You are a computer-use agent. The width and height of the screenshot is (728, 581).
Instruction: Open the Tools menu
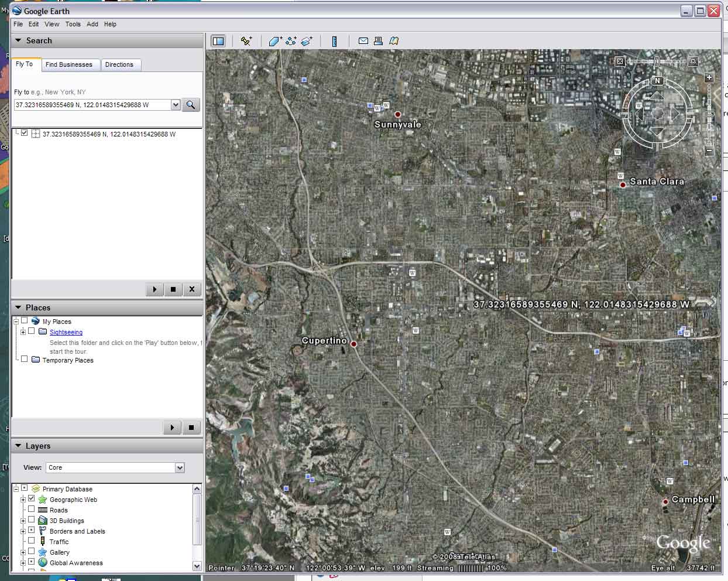(x=73, y=24)
